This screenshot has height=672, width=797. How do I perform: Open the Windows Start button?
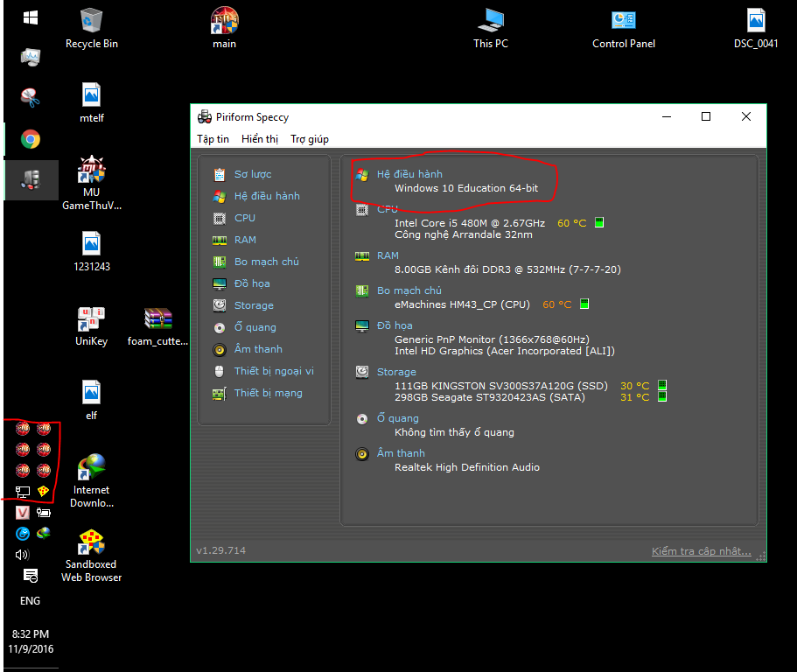pyautogui.click(x=31, y=18)
